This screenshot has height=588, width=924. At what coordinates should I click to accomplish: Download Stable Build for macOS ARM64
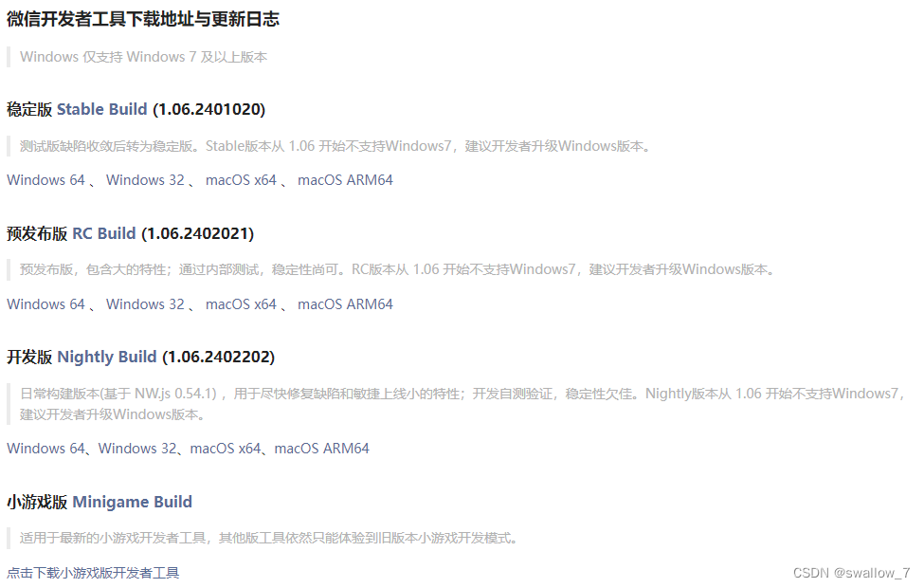(345, 180)
